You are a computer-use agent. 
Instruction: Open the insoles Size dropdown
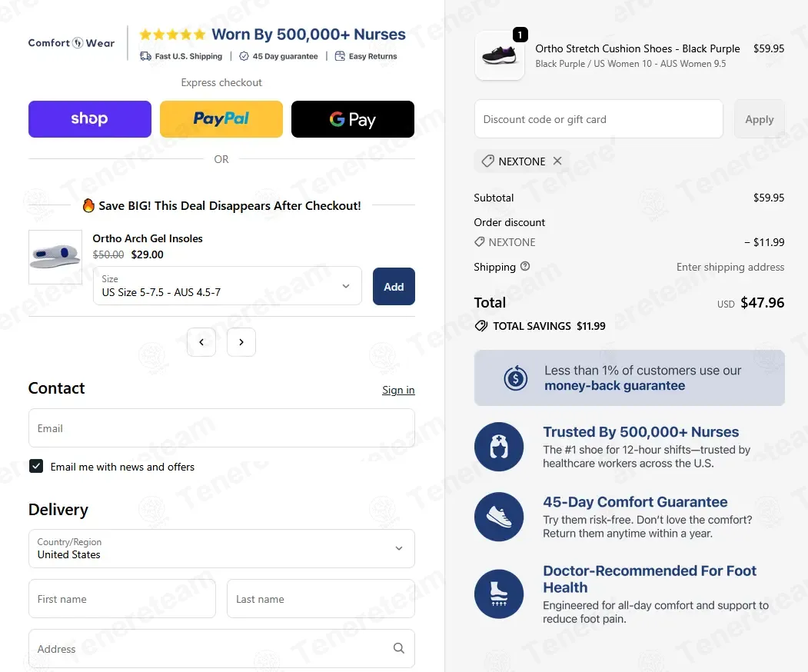pos(228,286)
